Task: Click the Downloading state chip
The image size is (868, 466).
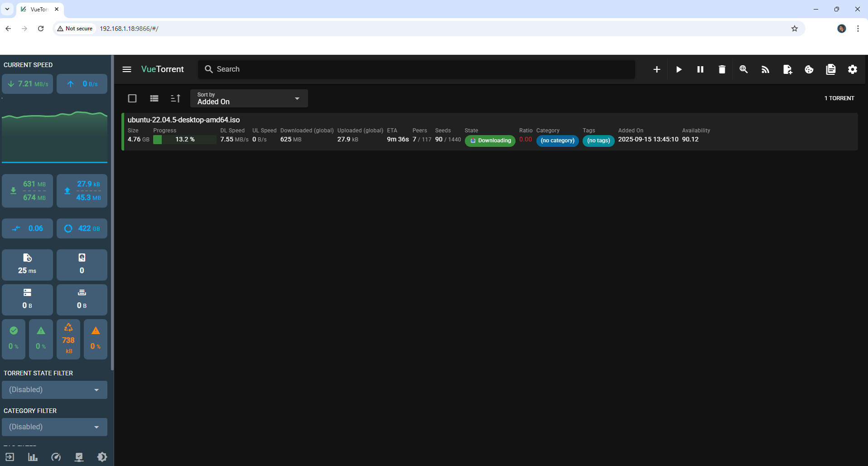Action: (490, 141)
